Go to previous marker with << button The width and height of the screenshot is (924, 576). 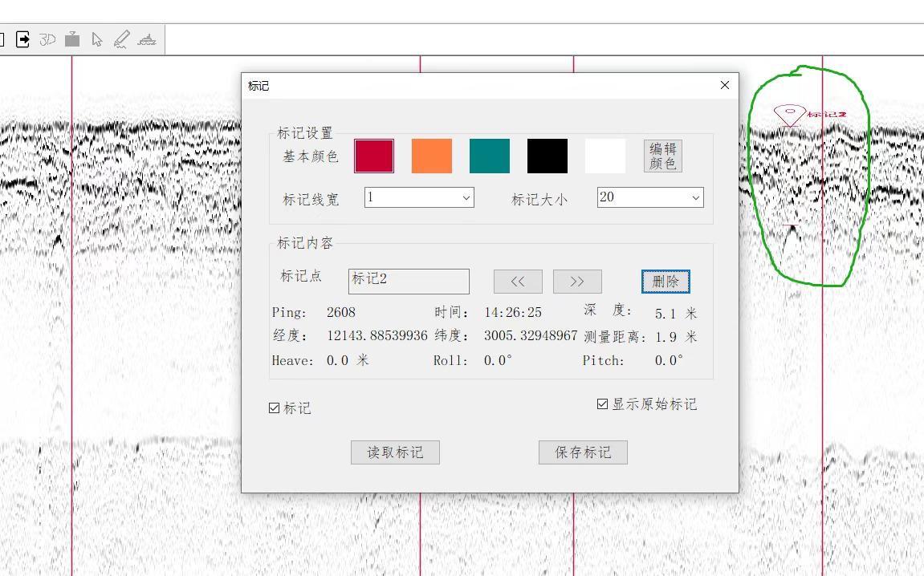tap(518, 282)
